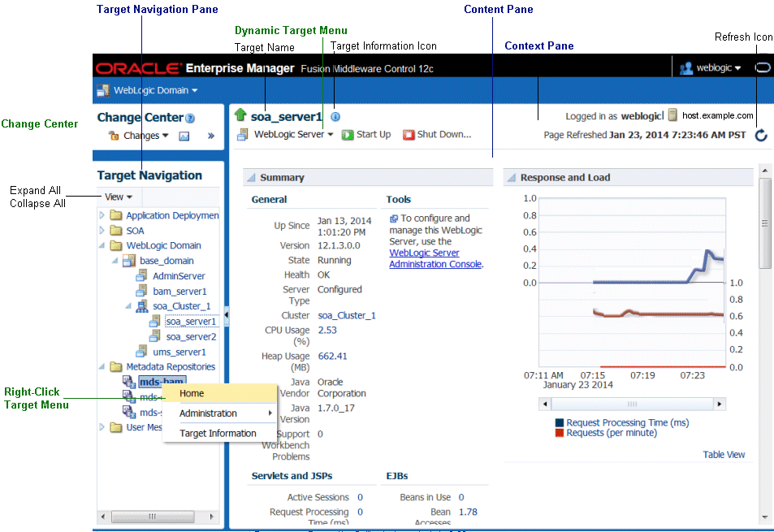
Task: Click the content pane scroll-up arrow
Action: (x=764, y=171)
